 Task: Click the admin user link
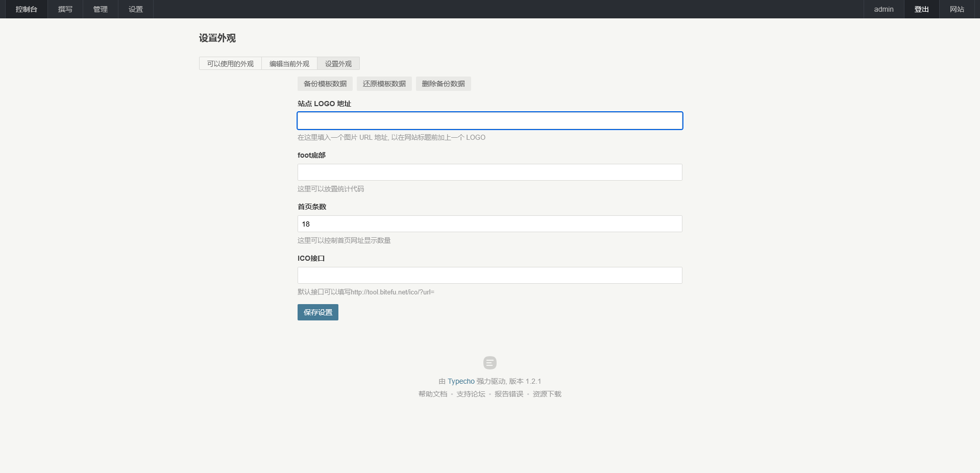point(884,9)
